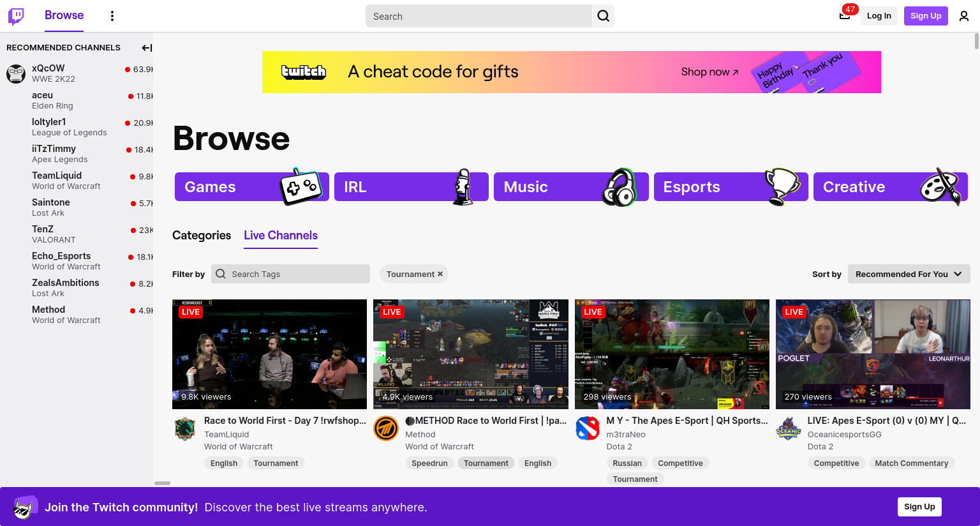Select the Russian tag under m3traNeo stream

point(627,463)
